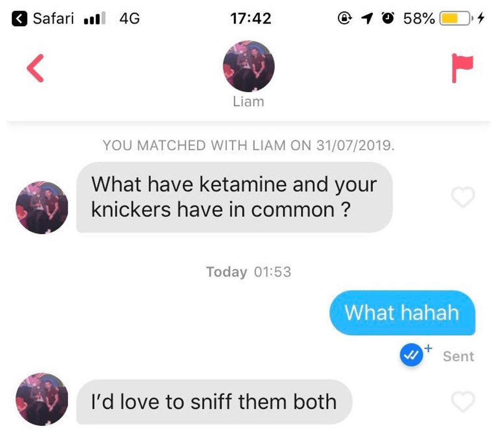Tap Liam's avatar beside first message

point(42,208)
